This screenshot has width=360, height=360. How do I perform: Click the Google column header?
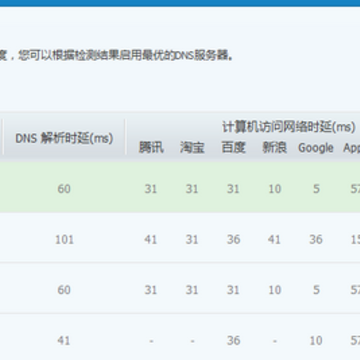point(316,148)
